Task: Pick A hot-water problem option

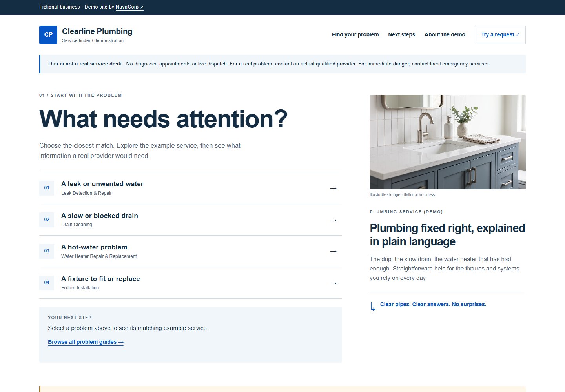Action: click(191, 251)
